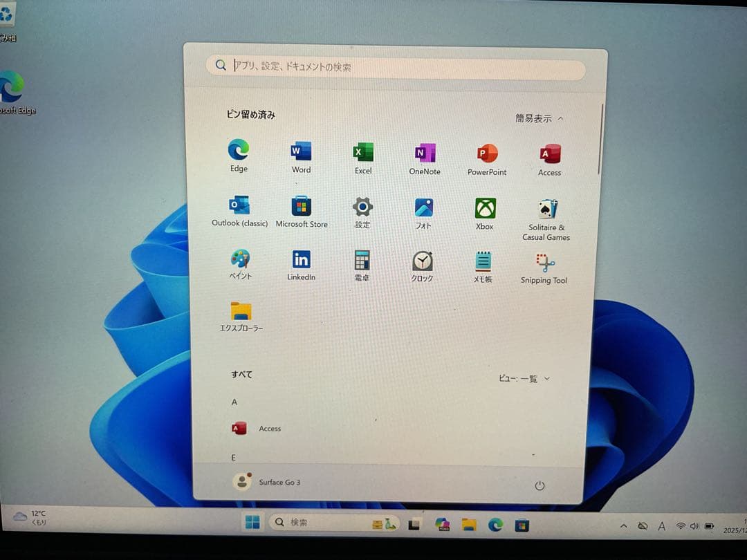Open the ビュー: 一覧 view dropdown
747x560 pixels.
(524, 379)
